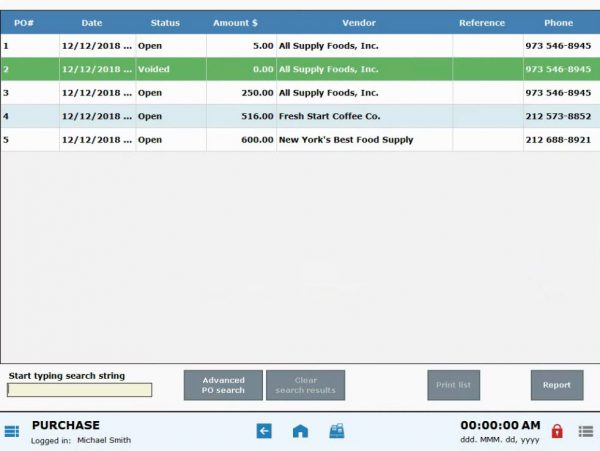Click the PURCHASE screen title
This screenshot has width=600, height=451.
66,425
